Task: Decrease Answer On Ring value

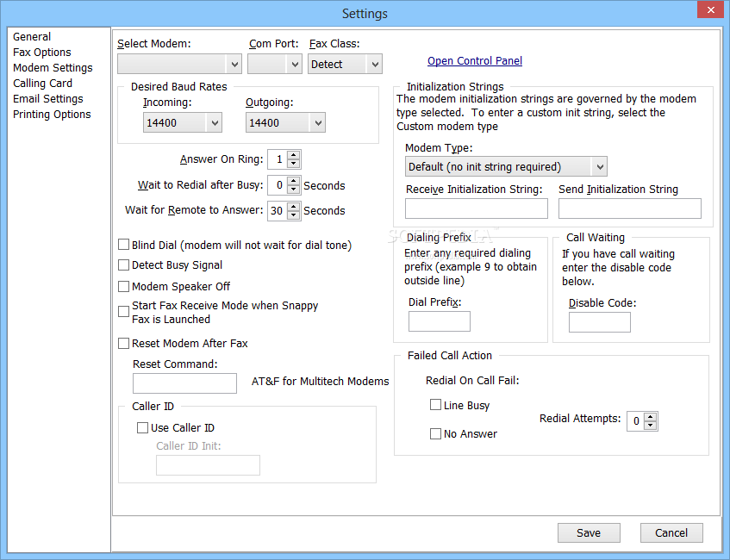Action: click(x=293, y=164)
